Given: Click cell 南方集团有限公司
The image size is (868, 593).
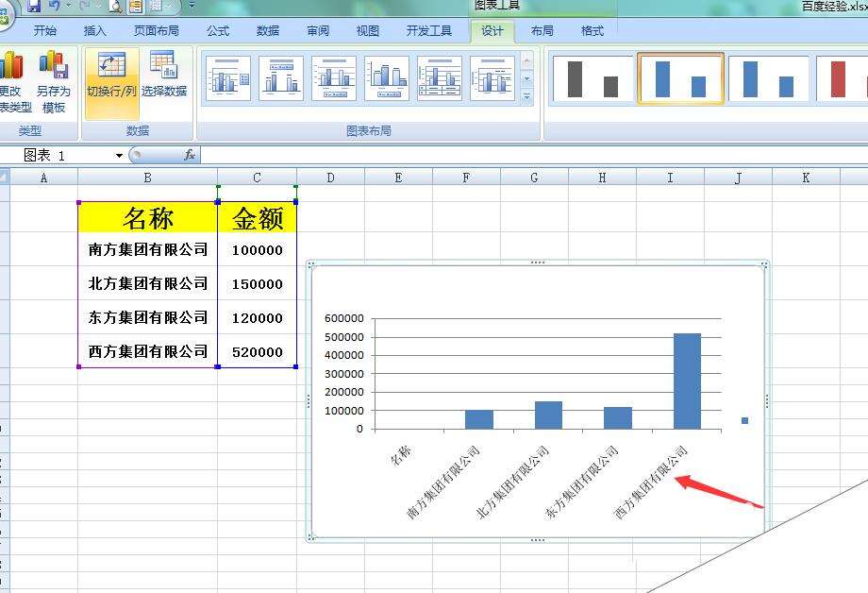Looking at the screenshot, I should pos(148,249).
